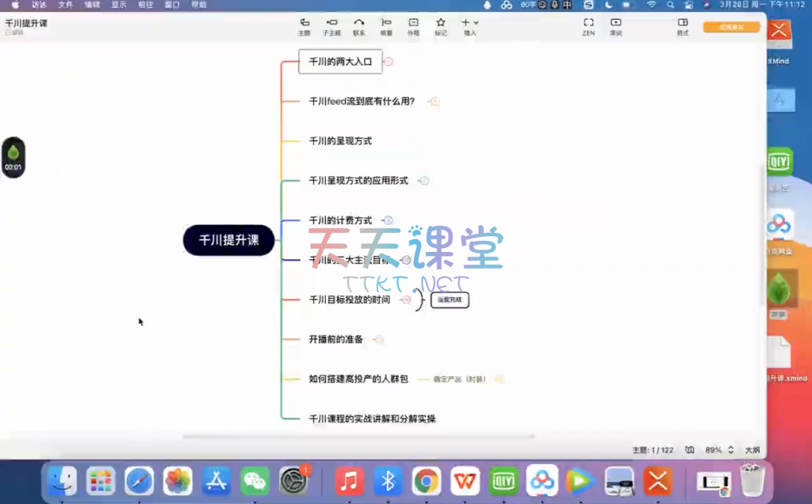Start 演说 presentation mode
Image resolution: width=812 pixels, height=504 pixels.
(615, 25)
